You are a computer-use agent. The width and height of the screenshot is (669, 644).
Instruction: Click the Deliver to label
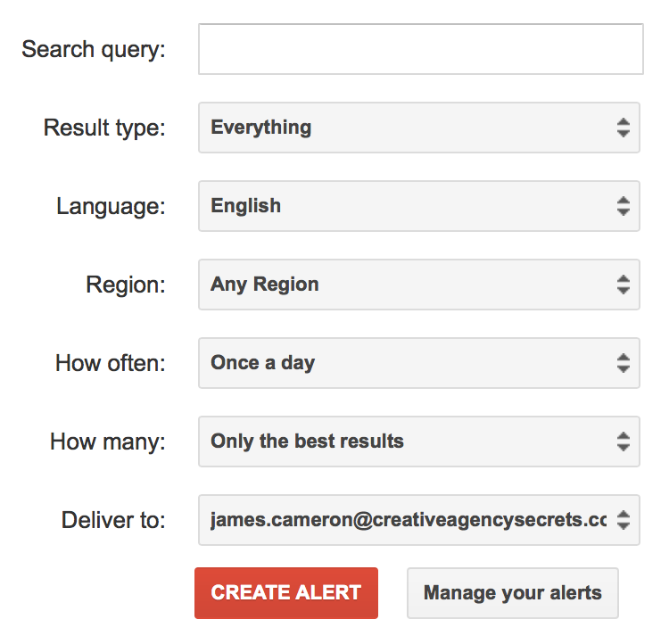pyautogui.click(x=113, y=520)
